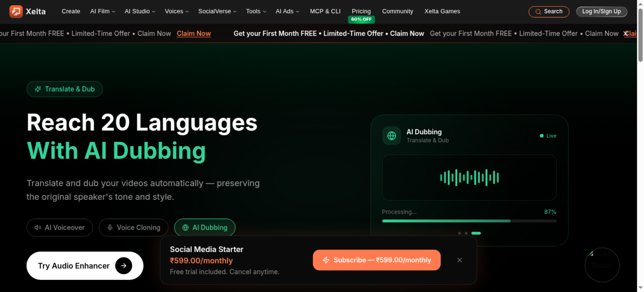644x292 pixels.
Task: Open the SocialVerse dropdown
Action: pos(217,11)
